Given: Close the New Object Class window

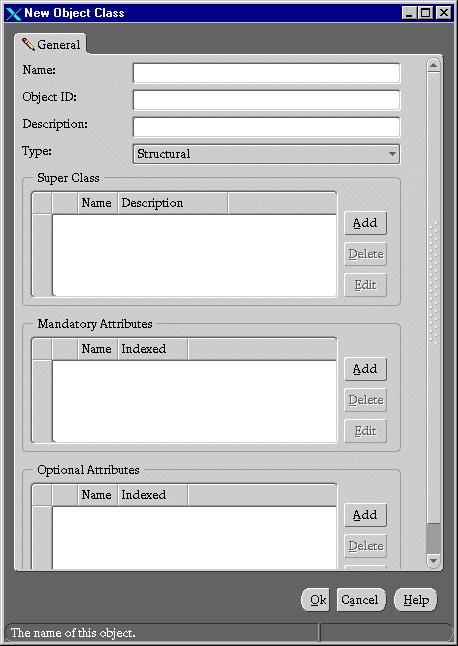Looking at the screenshot, I should [444, 13].
